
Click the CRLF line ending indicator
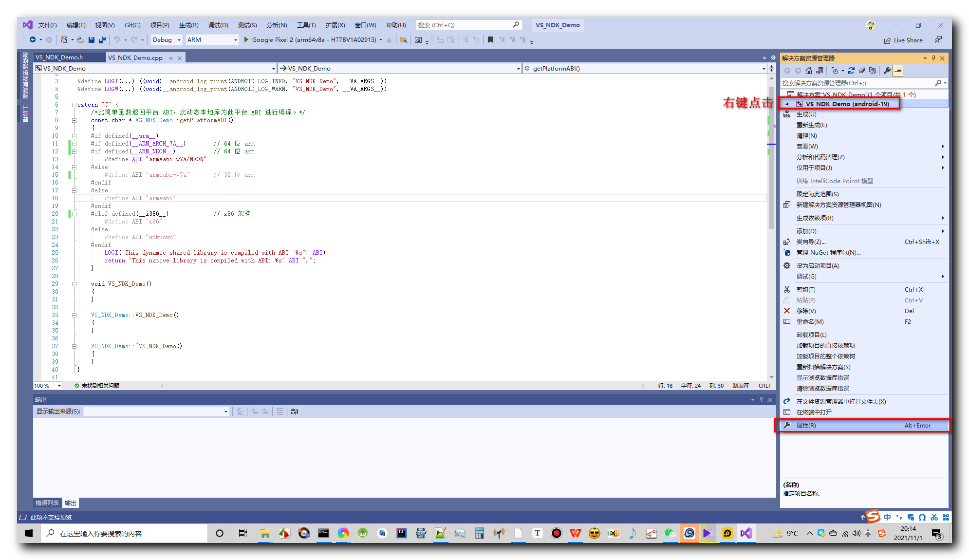tap(764, 386)
